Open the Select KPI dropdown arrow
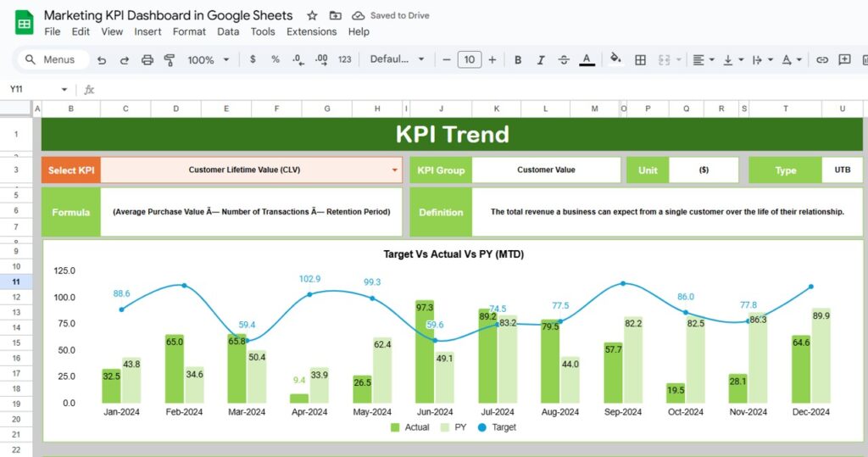The width and height of the screenshot is (868, 457). (x=395, y=170)
